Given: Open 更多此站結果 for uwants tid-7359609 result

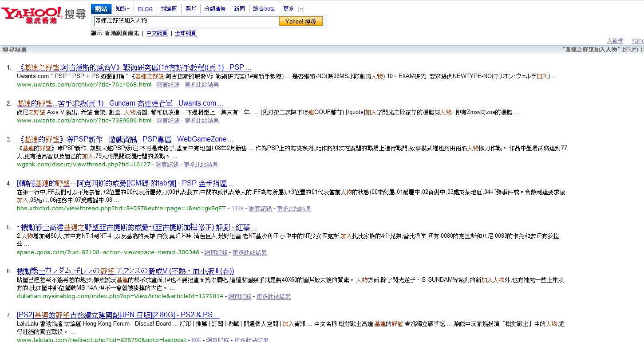Looking at the screenshot, I should [x=202, y=121].
